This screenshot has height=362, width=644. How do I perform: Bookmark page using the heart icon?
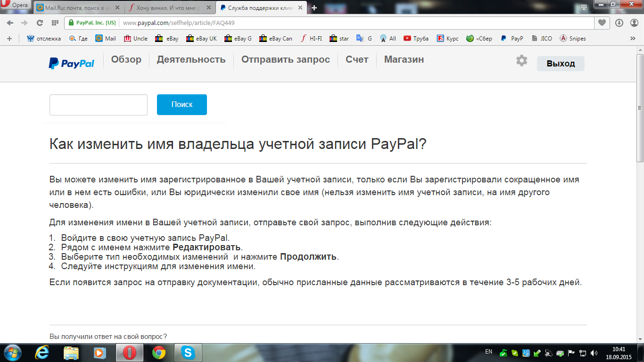point(602,23)
